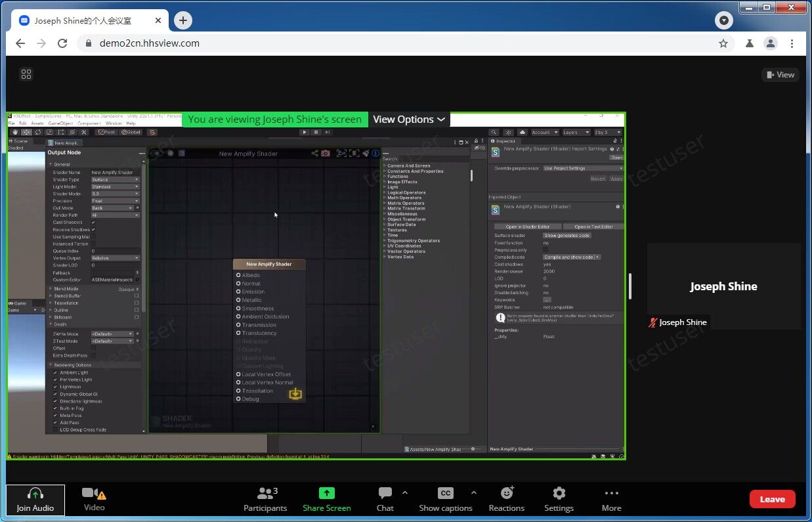This screenshot has width=812, height=522.
Task: Start video with the camera icon
Action: [90, 493]
